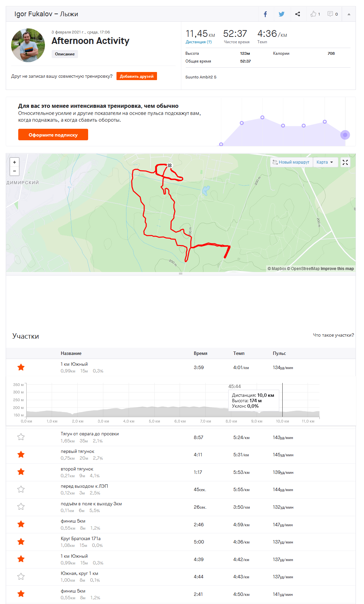Zoom in on the map
Screen dimensions: 364x604
click(x=15, y=162)
